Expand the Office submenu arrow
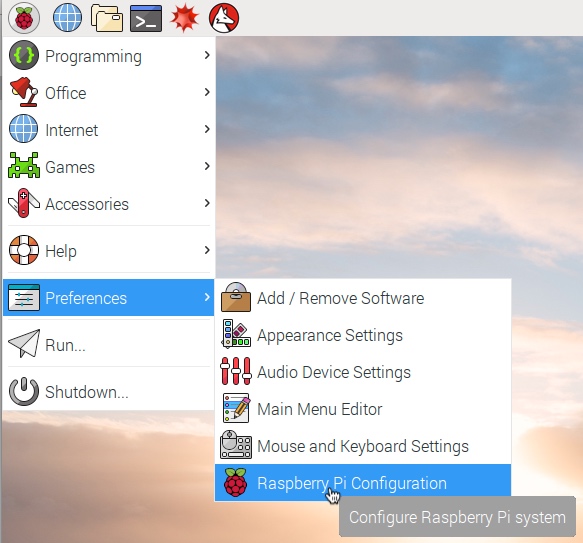Image resolution: width=583 pixels, height=543 pixels. point(207,92)
